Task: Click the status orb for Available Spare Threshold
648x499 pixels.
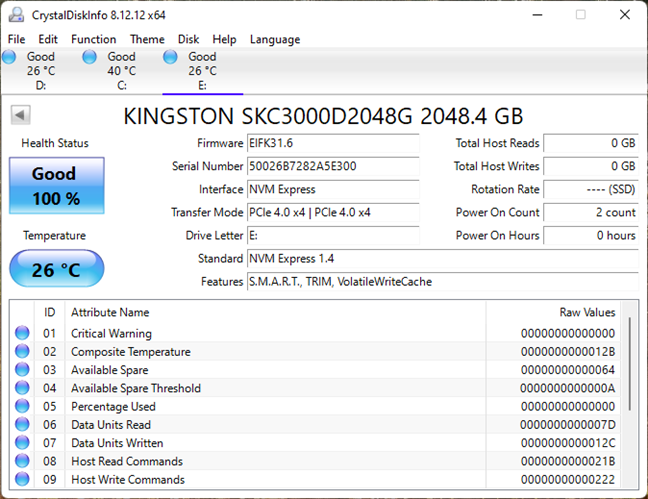Action: (x=22, y=387)
